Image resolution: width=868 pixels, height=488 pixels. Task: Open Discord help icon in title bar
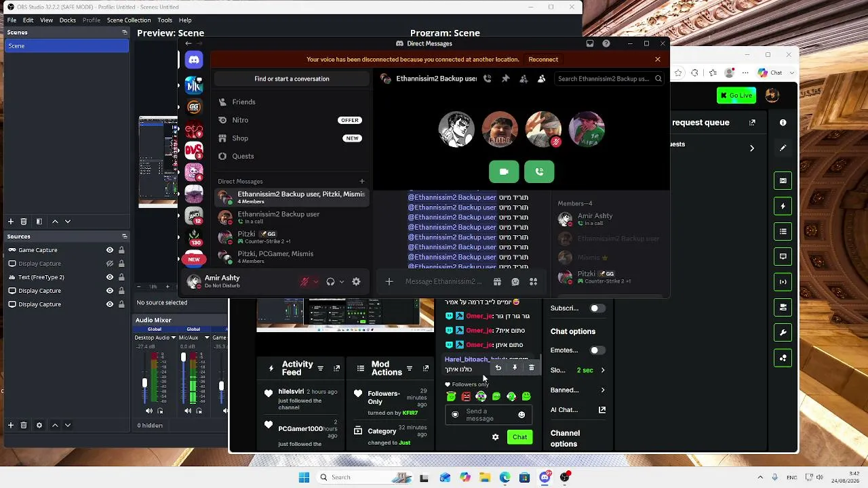[x=606, y=43]
